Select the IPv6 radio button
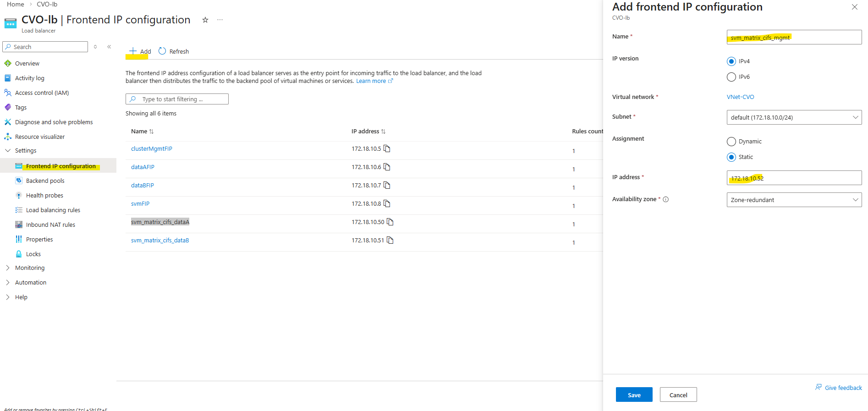 tap(731, 77)
